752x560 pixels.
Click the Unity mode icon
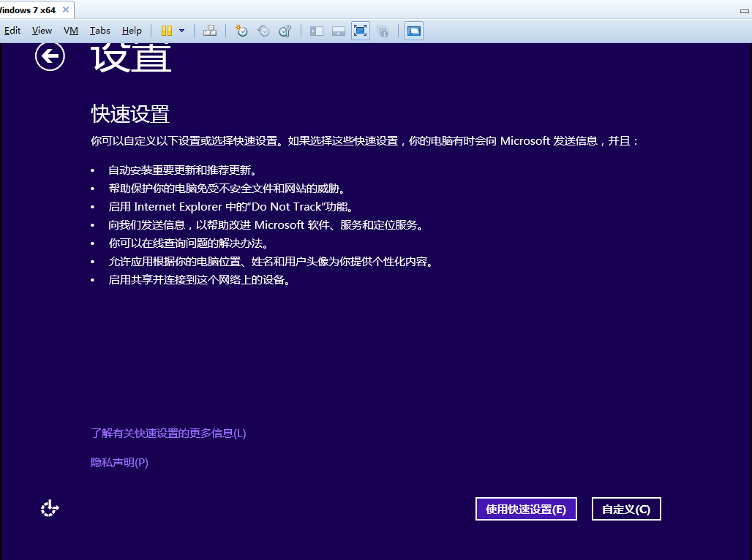(383, 31)
